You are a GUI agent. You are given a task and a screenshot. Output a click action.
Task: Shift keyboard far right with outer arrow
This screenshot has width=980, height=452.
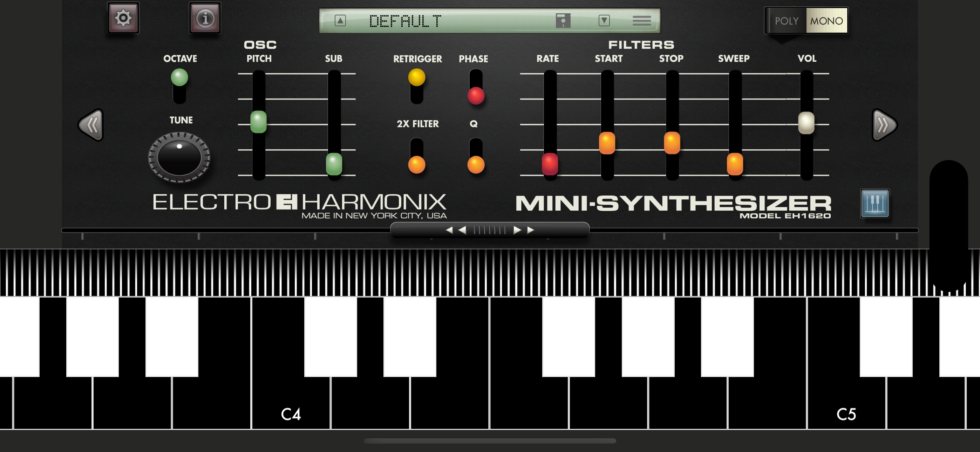(530, 230)
